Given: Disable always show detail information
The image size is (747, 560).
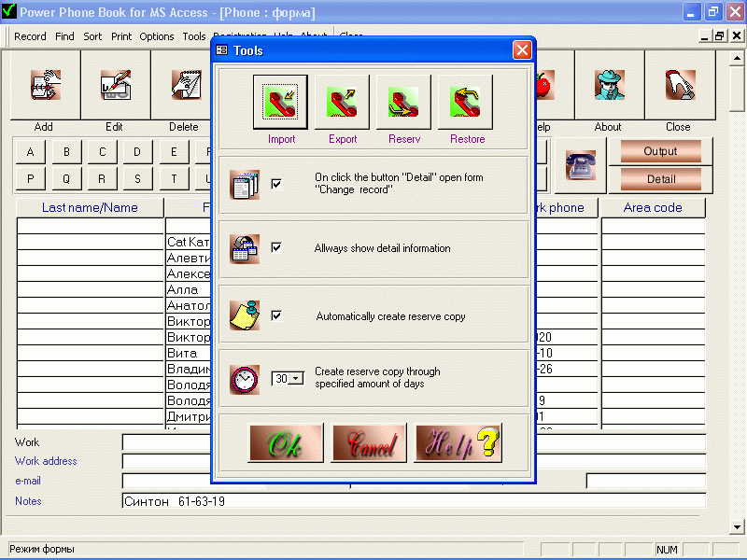Looking at the screenshot, I should pyautogui.click(x=275, y=248).
